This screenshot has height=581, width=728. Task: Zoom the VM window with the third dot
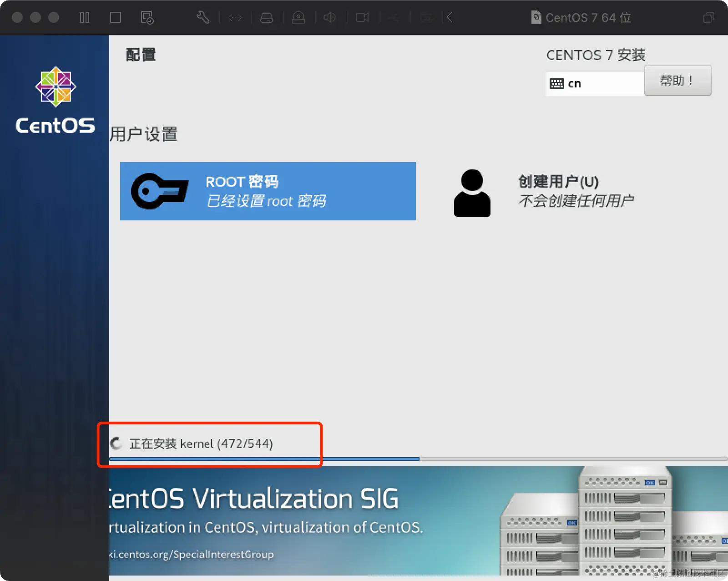pos(54,17)
